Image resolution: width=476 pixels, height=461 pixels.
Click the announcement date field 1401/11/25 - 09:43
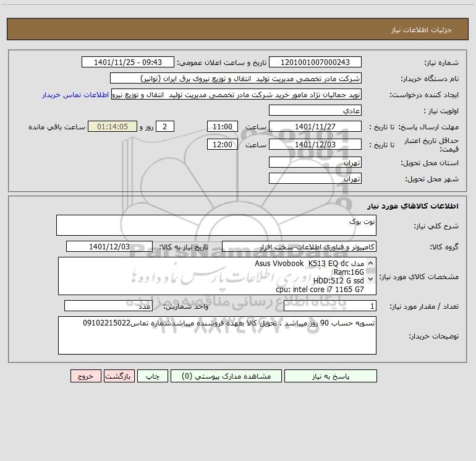click(128, 62)
